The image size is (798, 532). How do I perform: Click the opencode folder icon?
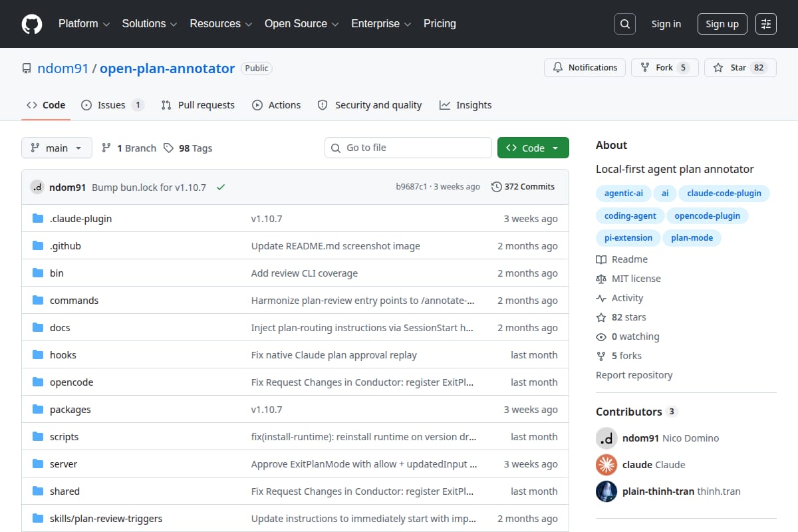pyautogui.click(x=38, y=382)
